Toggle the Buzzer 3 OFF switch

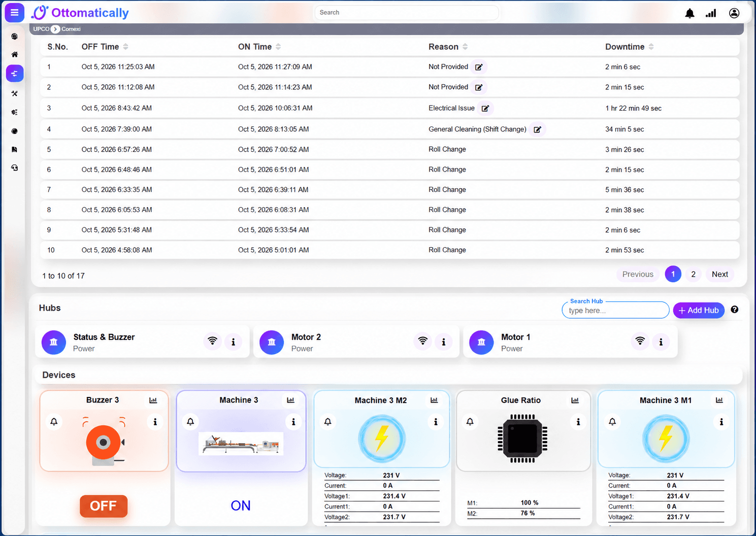104,506
